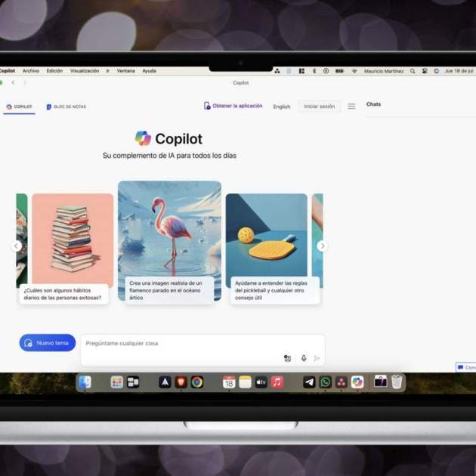The image size is (476, 476).
Task: Switch language to English
Action: tap(282, 107)
